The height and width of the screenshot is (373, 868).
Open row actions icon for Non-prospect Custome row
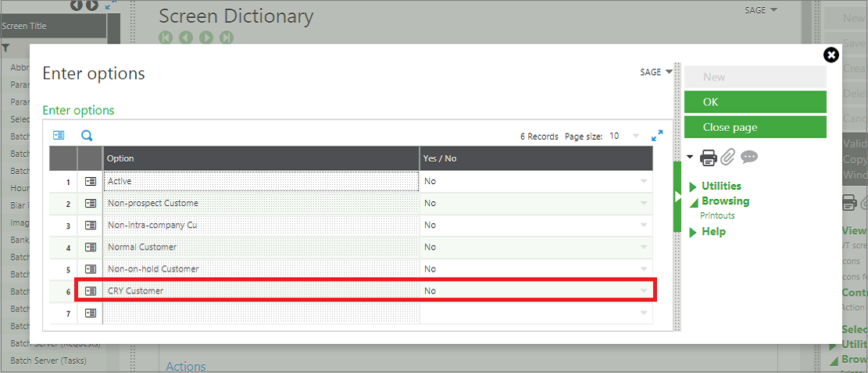(90, 203)
